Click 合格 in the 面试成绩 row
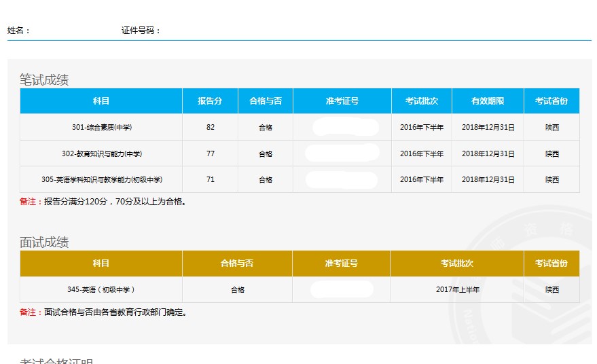 (x=237, y=290)
